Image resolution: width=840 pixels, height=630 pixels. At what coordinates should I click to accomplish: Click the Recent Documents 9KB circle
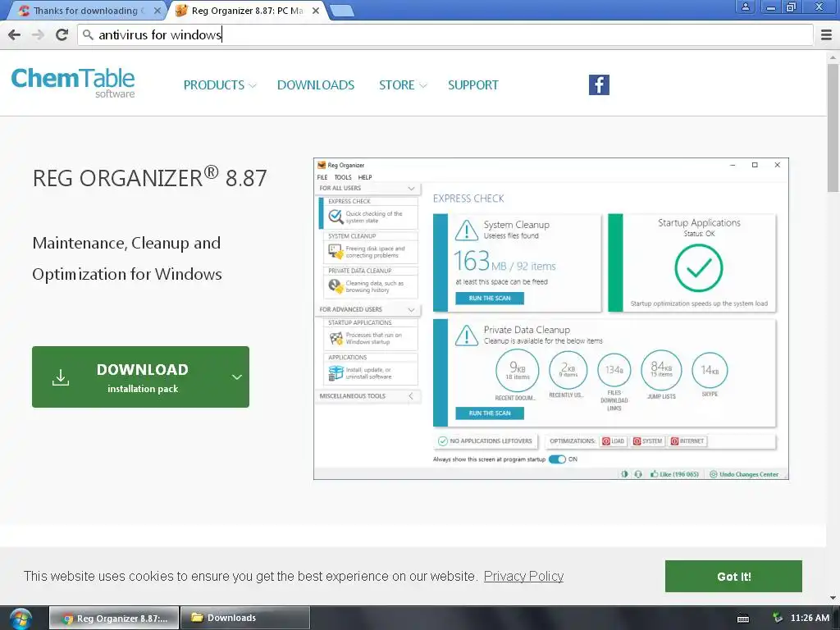click(x=517, y=370)
